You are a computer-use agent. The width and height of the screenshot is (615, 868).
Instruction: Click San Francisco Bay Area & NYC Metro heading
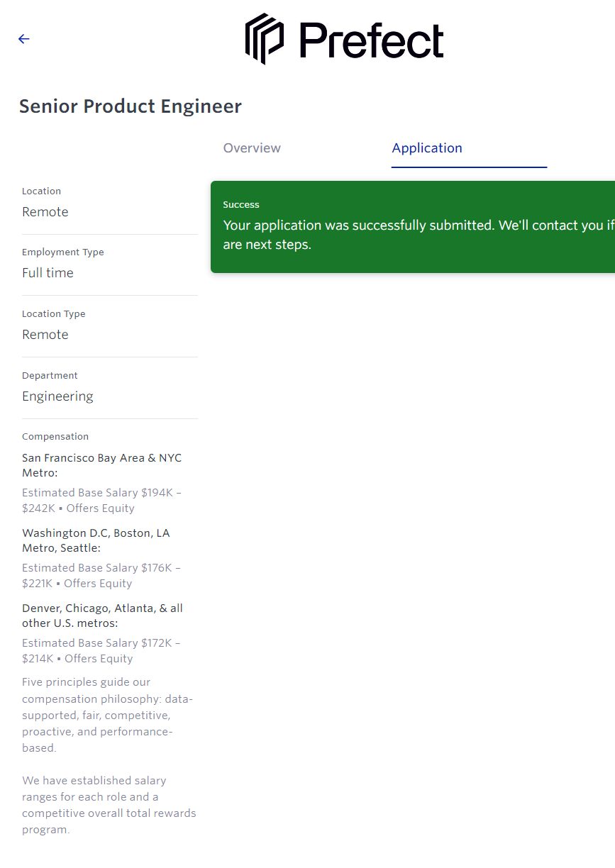101,465
